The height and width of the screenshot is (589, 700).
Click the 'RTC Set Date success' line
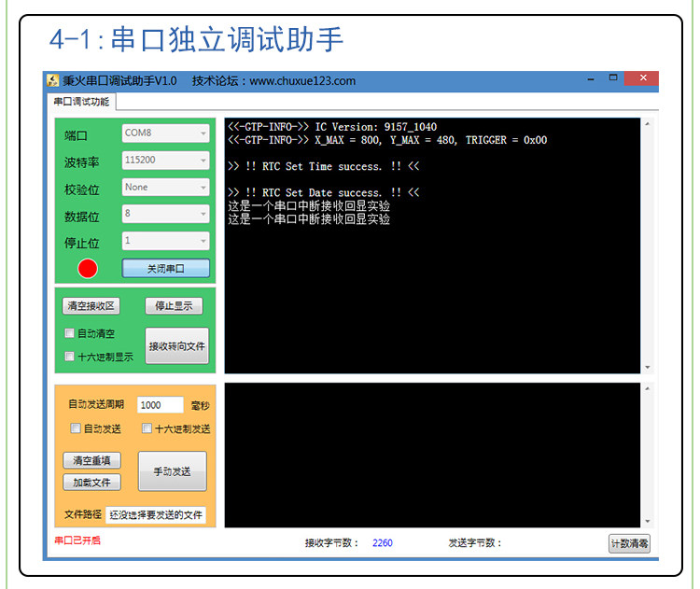pos(324,193)
